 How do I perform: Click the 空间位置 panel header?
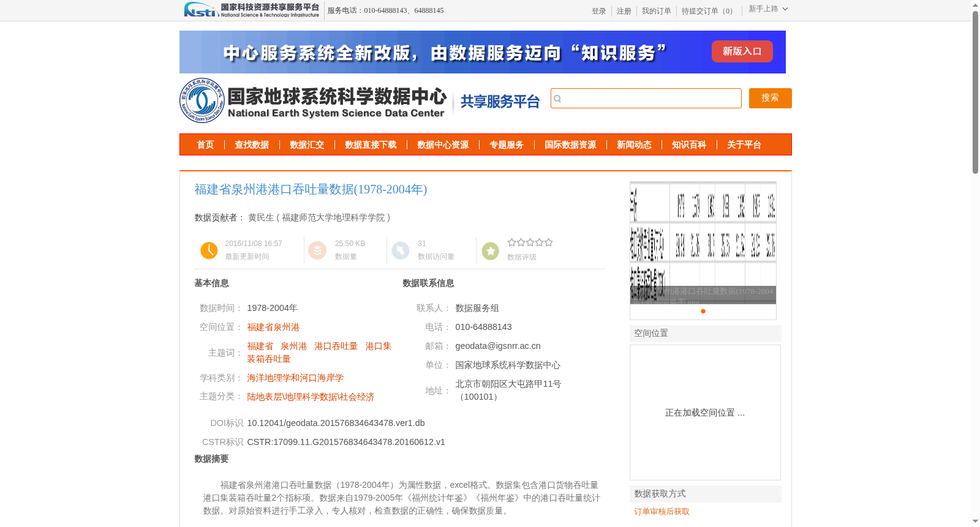(x=706, y=334)
